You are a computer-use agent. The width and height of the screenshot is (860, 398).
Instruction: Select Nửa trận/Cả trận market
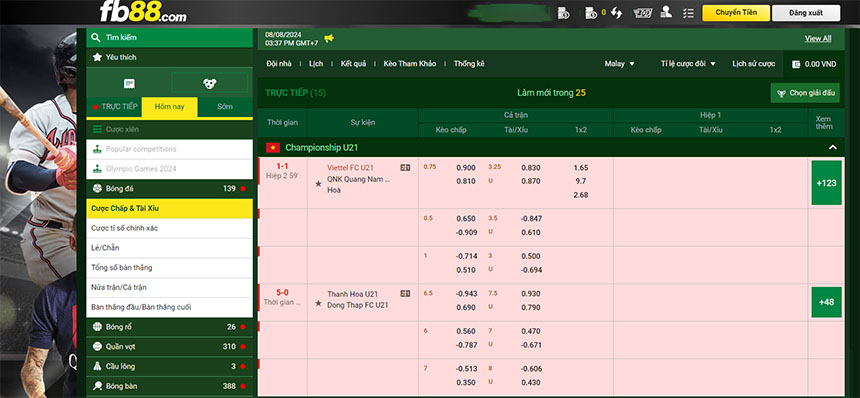[169, 287]
